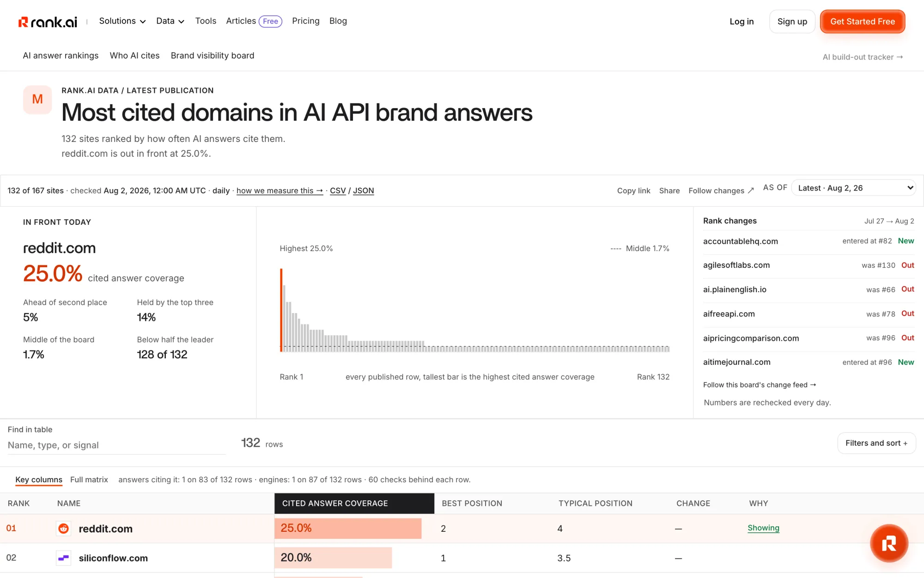
Task: Expand the Data menu
Action: (x=170, y=21)
